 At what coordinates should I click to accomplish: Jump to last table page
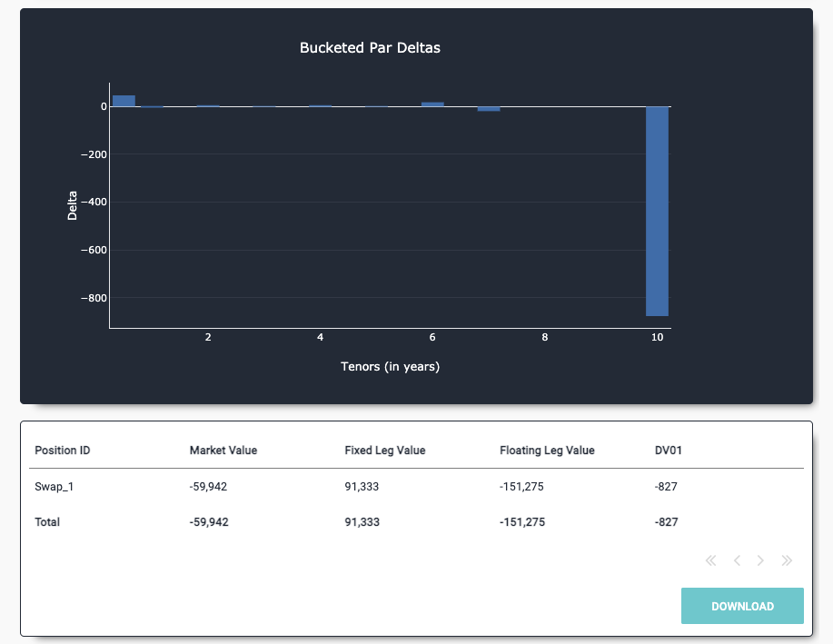787,560
